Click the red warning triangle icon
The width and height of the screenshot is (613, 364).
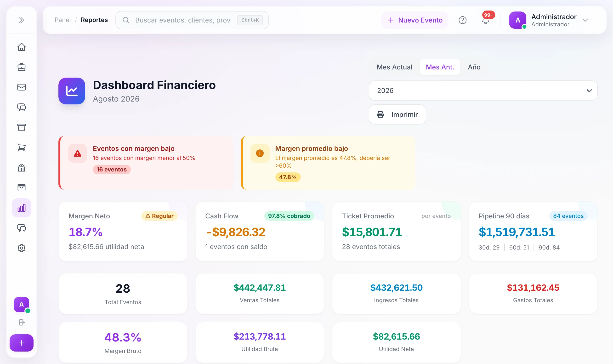click(x=78, y=153)
